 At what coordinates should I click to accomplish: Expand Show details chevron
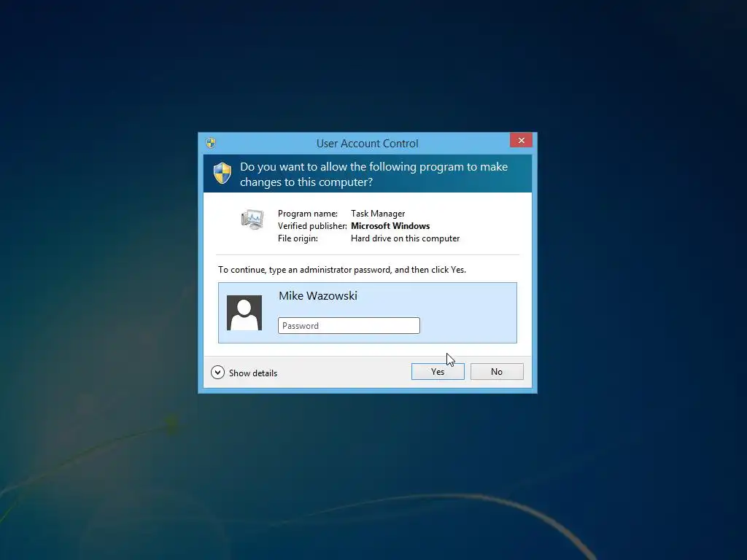point(217,373)
